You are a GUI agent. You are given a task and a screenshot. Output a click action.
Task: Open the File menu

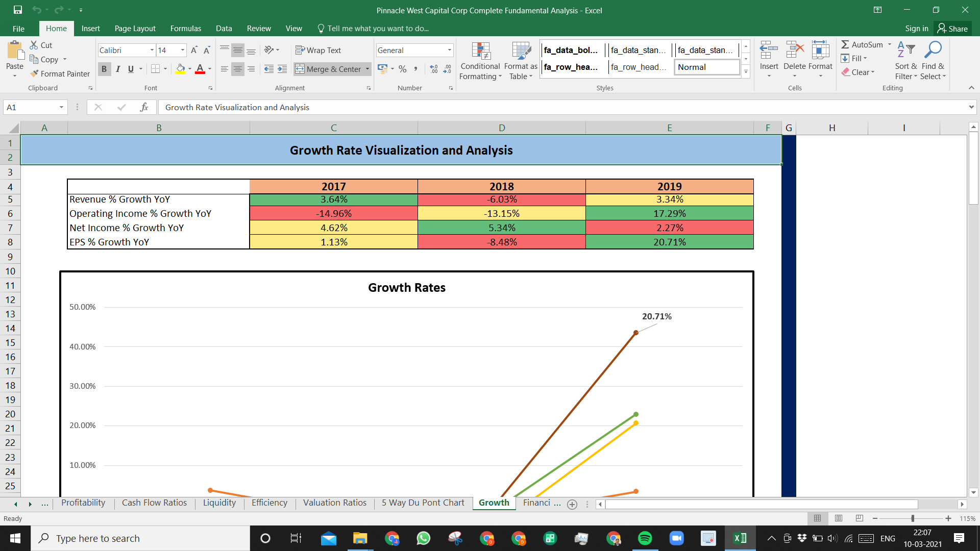(x=18, y=29)
